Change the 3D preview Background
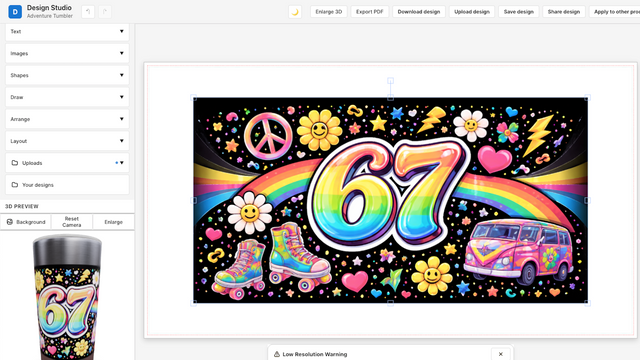This screenshot has height=360, width=640. click(26, 222)
